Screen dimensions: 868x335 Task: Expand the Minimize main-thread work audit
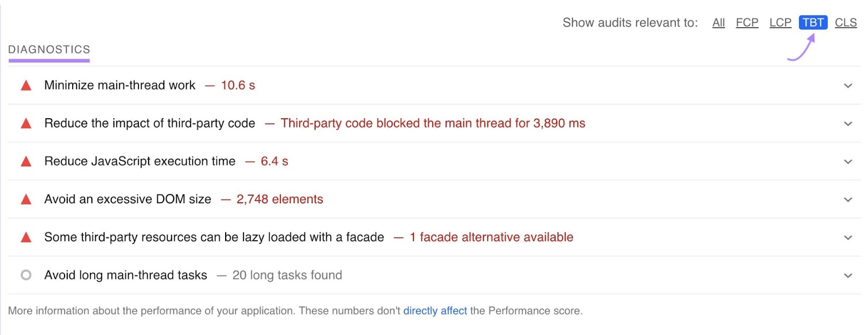[847, 85]
